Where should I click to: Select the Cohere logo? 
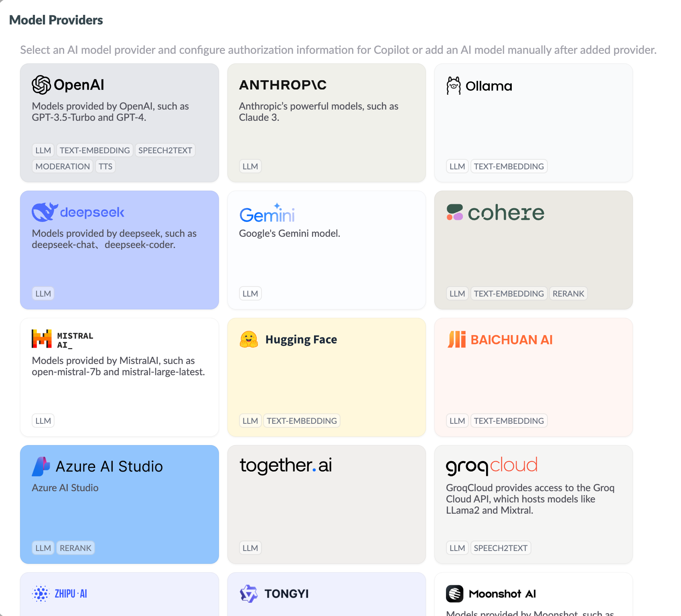pyautogui.click(x=495, y=213)
